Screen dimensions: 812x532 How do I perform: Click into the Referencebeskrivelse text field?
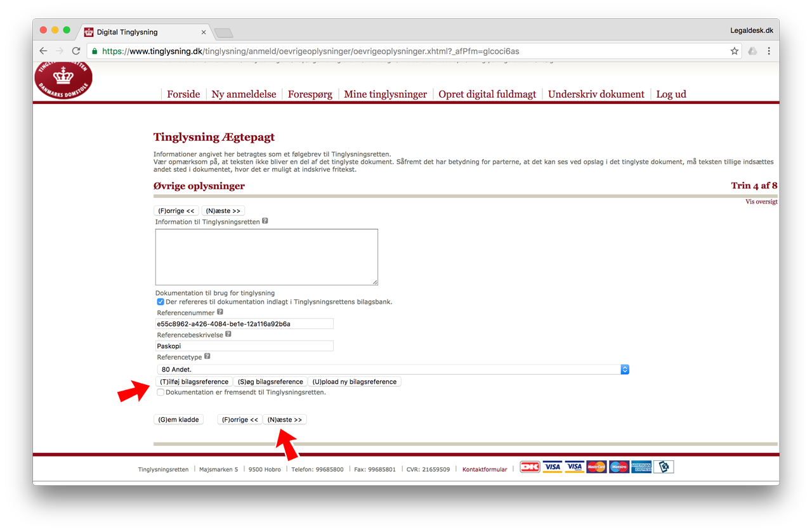pyautogui.click(x=244, y=346)
